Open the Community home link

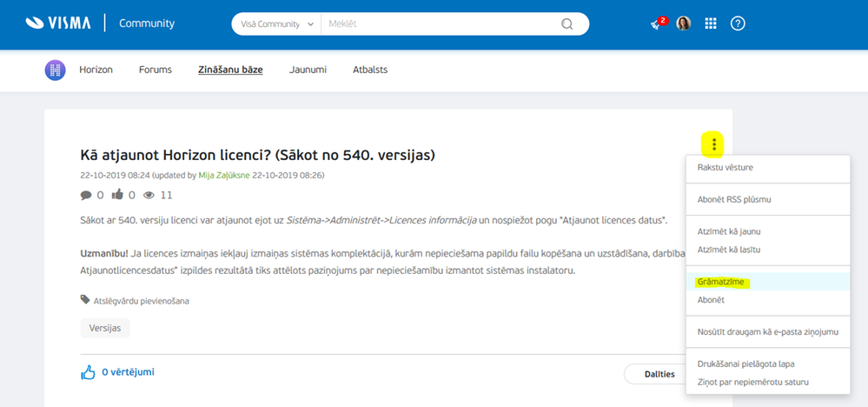click(x=147, y=23)
